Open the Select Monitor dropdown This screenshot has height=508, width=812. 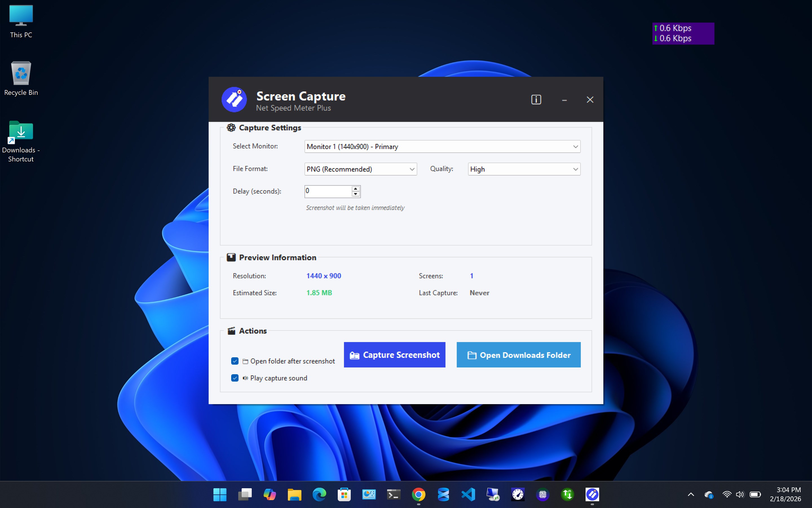click(442, 146)
